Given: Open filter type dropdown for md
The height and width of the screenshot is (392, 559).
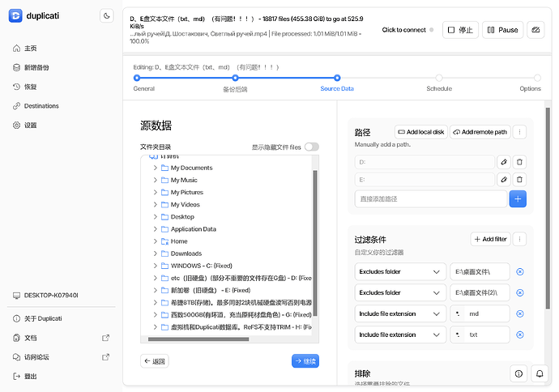Looking at the screenshot, I should [x=400, y=314].
